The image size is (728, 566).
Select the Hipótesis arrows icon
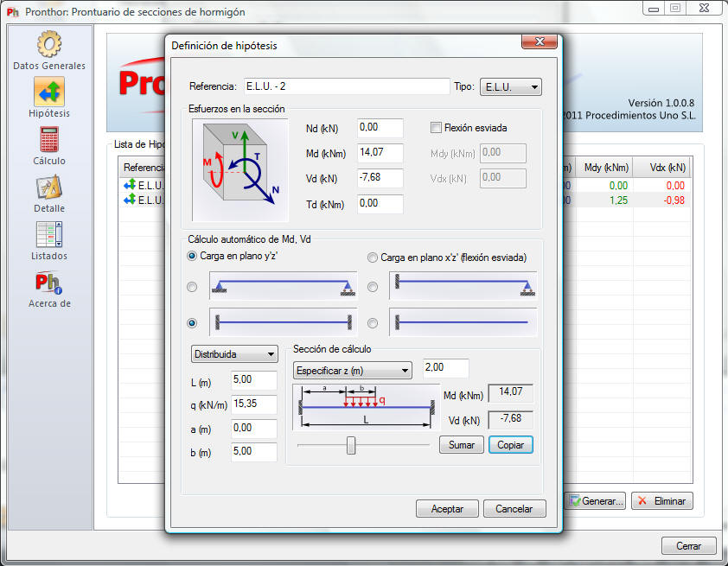49,91
